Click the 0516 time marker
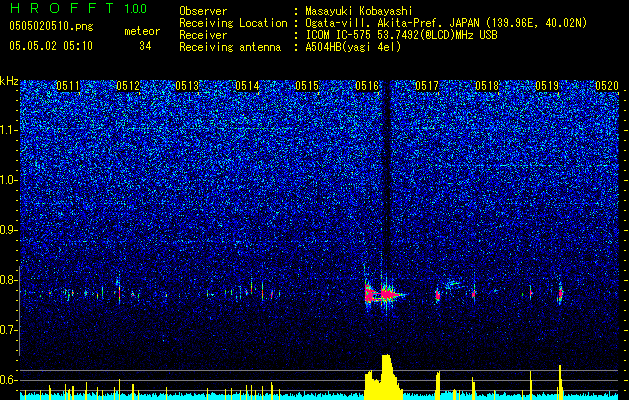 click(x=367, y=86)
